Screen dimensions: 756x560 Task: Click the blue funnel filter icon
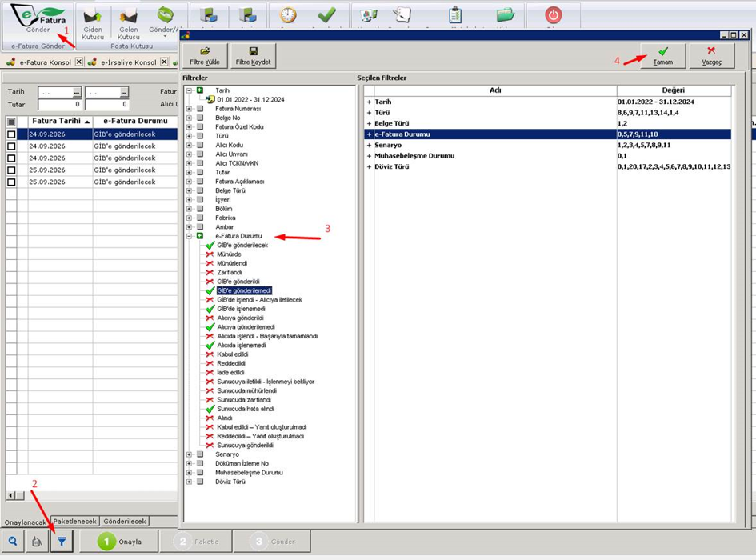(x=62, y=541)
